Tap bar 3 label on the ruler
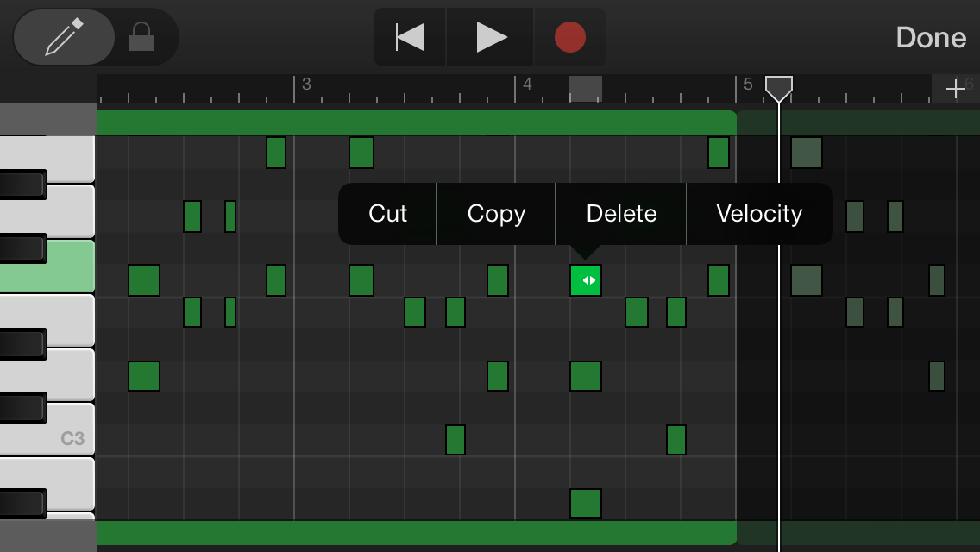 coord(306,85)
